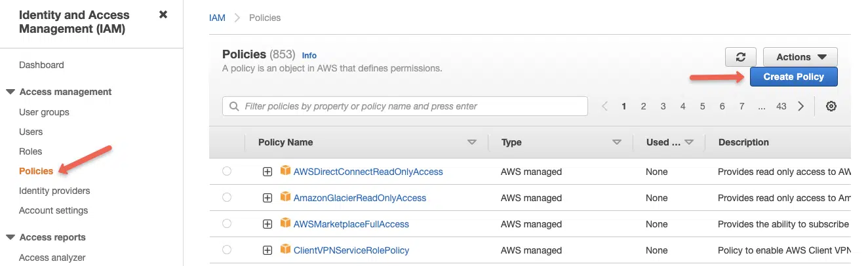
Task: Go to page 2
Action: [x=644, y=106]
